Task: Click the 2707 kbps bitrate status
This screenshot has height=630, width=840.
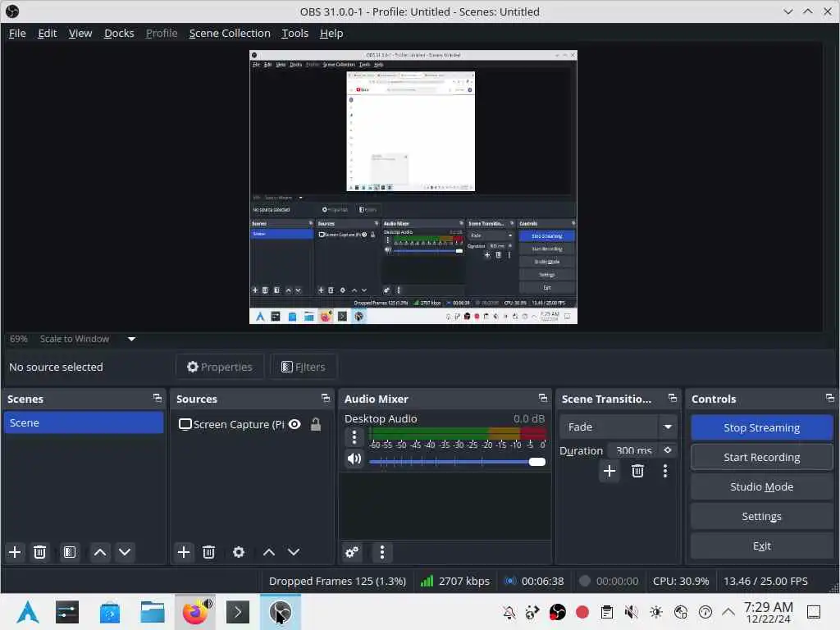Action: (x=455, y=581)
